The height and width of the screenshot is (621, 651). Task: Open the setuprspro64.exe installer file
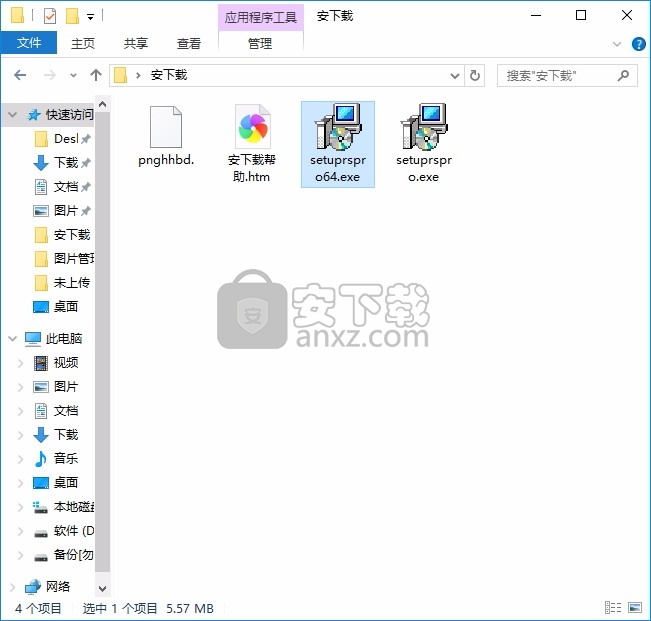point(338,144)
